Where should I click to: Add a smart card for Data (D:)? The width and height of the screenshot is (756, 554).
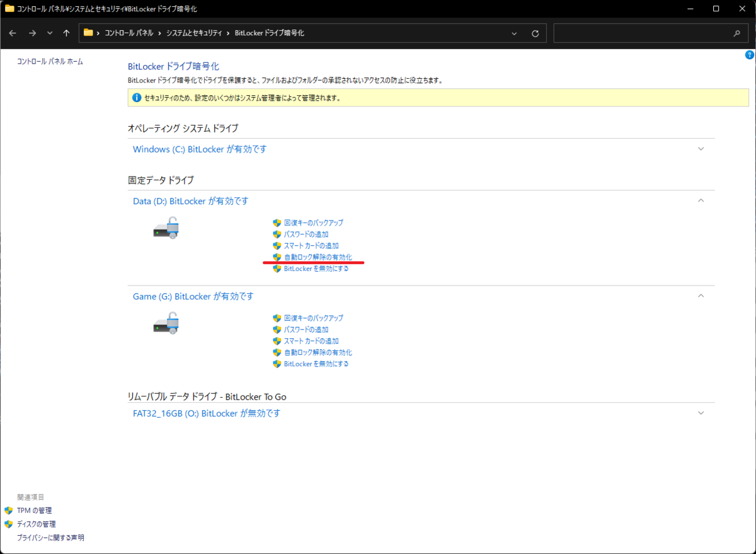point(311,246)
